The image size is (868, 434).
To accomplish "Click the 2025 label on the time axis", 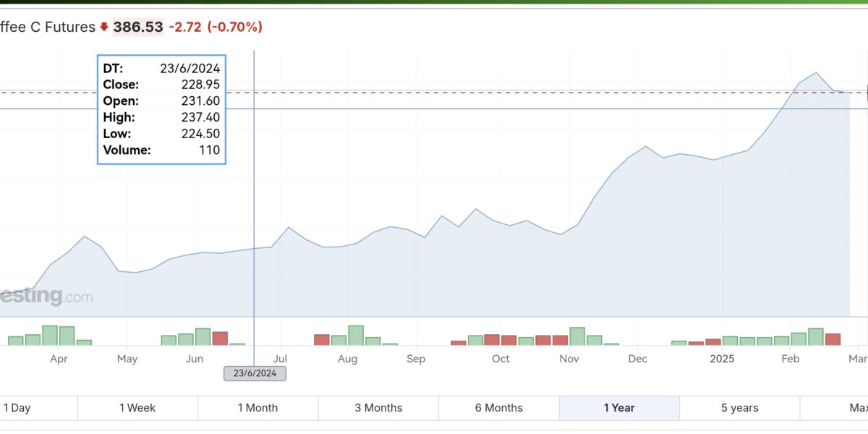I will (x=721, y=359).
